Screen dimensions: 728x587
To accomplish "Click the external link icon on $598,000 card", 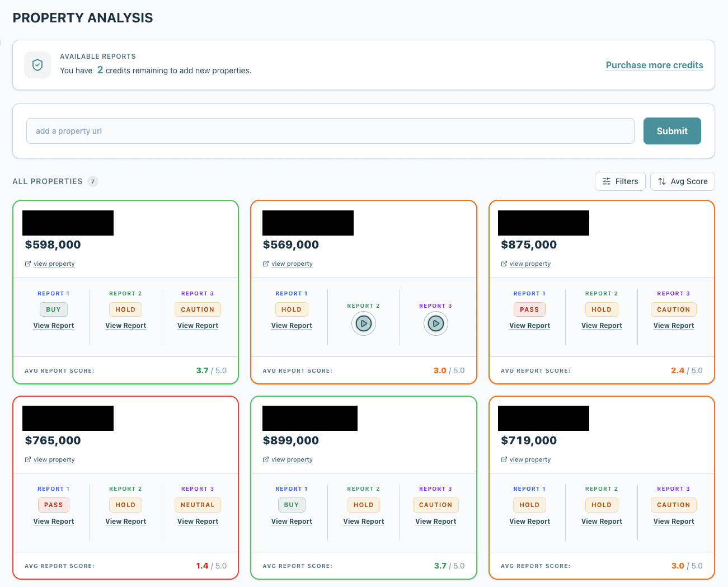I will pyautogui.click(x=28, y=264).
